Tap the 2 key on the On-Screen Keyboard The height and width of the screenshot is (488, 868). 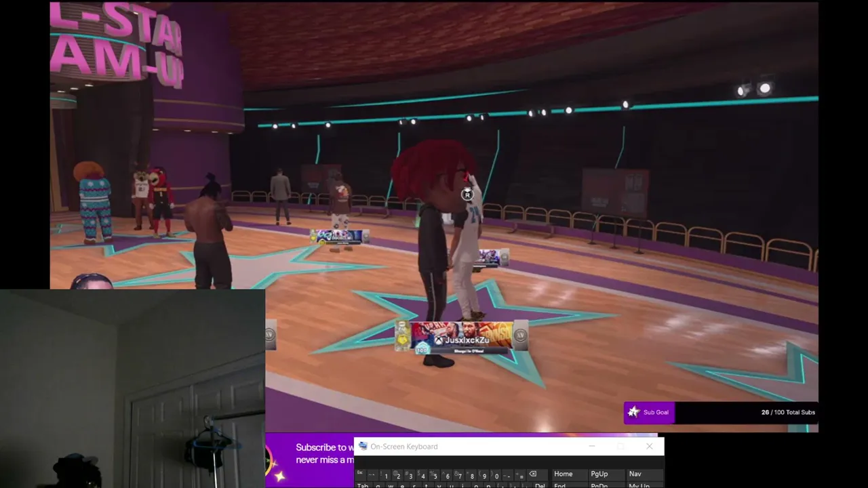[x=398, y=474]
